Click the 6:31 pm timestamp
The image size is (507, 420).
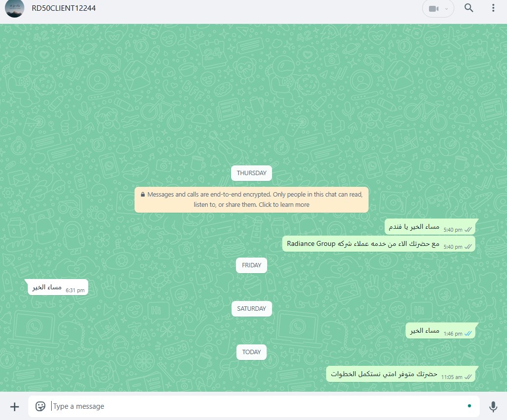click(x=75, y=290)
